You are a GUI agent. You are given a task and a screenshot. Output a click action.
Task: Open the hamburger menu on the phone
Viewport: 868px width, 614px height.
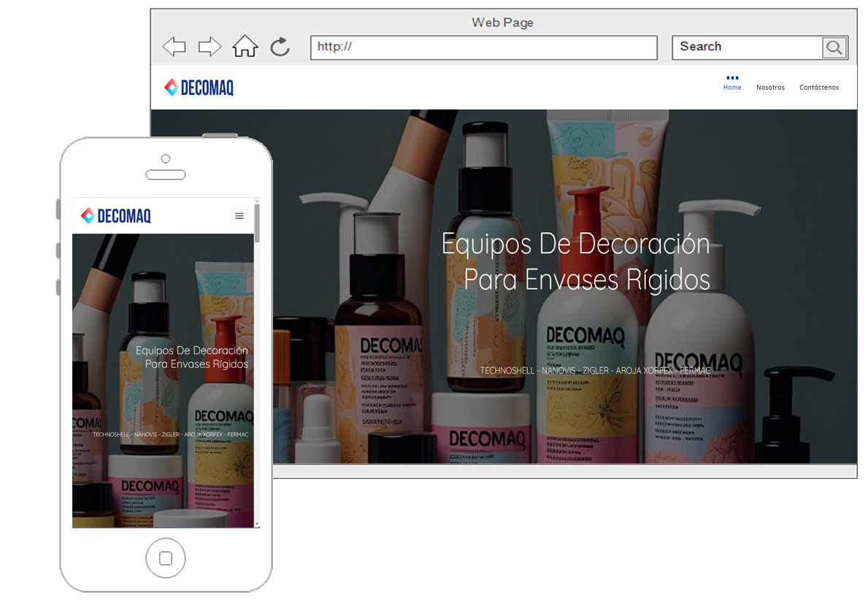pos(239,215)
